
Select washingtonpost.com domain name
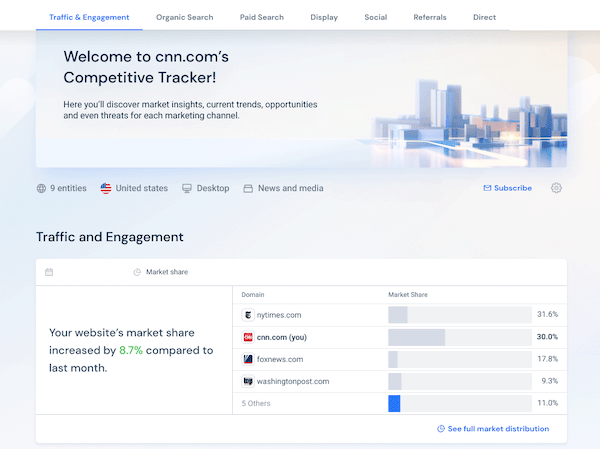[293, 381]
